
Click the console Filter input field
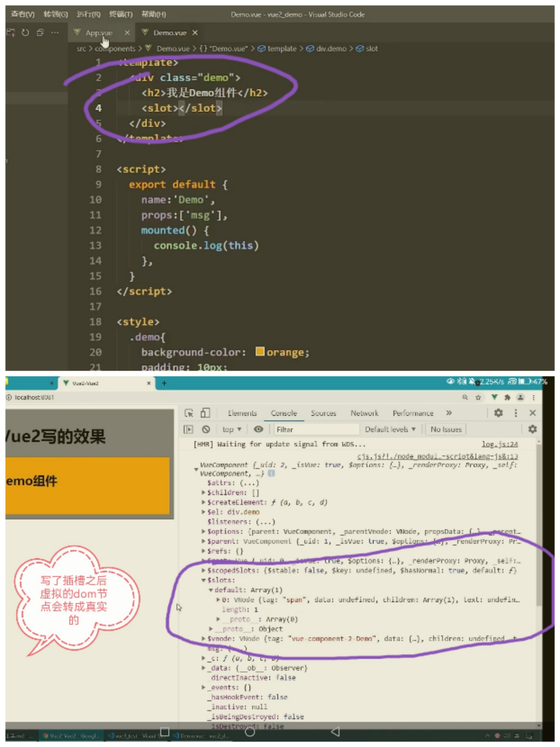316,429
